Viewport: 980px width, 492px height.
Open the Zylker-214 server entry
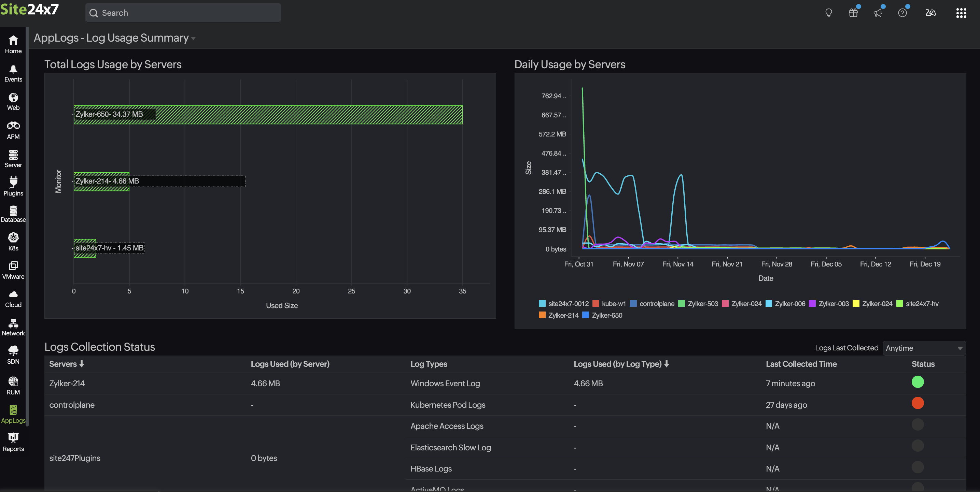point(67,383)
